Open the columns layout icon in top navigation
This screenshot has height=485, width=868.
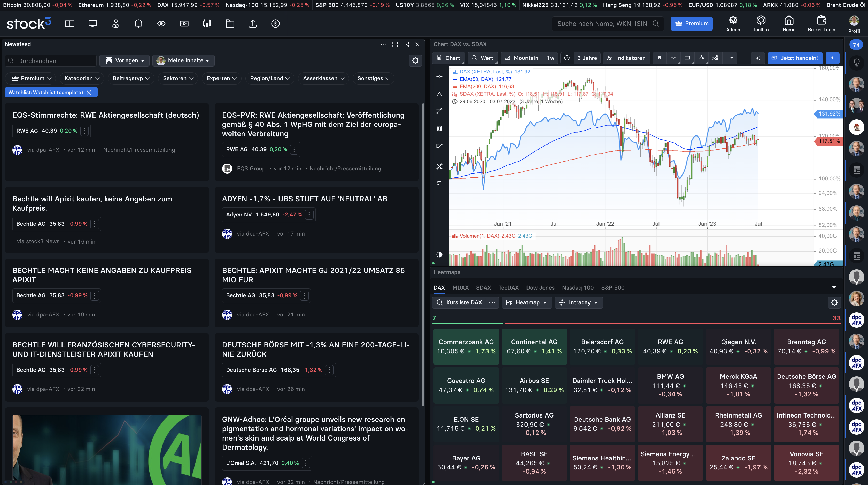tap(70, 24)
